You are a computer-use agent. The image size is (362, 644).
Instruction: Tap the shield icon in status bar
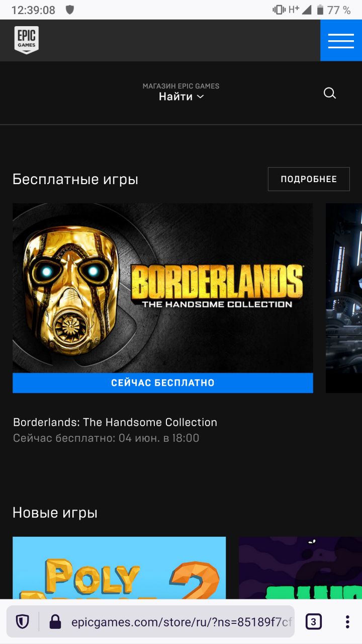(70, 10)
